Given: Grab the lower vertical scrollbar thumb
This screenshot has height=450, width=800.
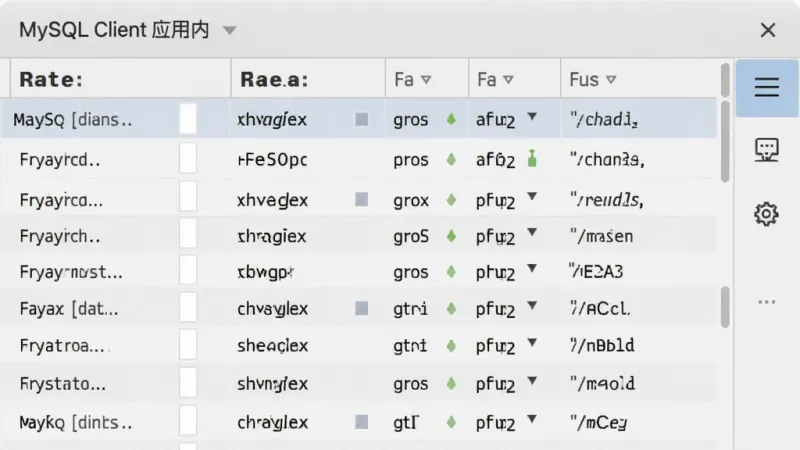Looking at the screenshot, I should tap(725, 307).
